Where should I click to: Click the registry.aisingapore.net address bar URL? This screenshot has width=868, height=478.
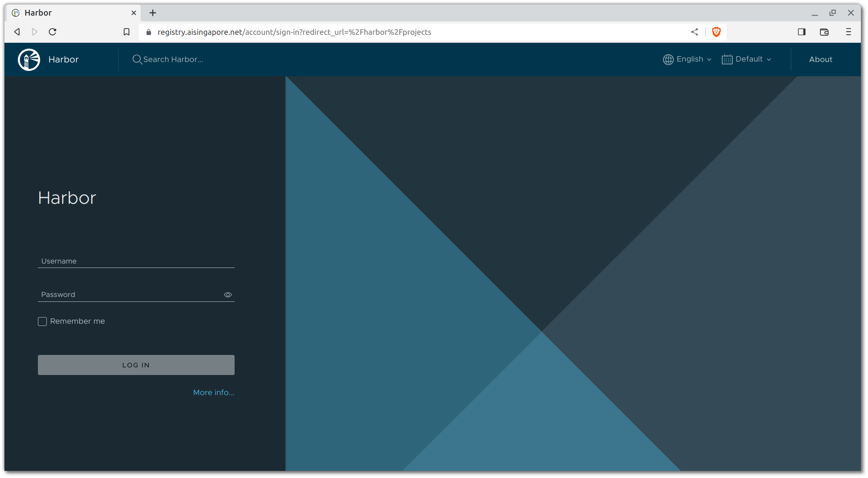pos(294,32)
